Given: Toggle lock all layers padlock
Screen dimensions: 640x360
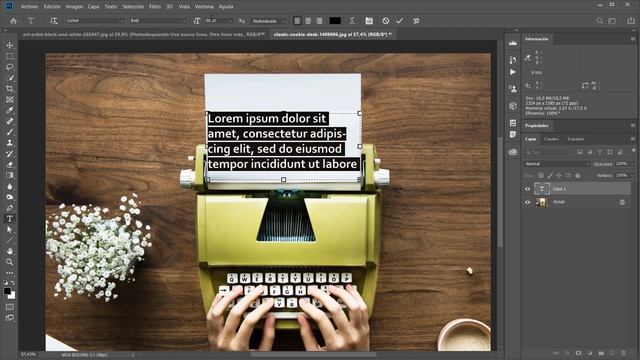Looking at the screenshot, I should click(x=578, y=176).
